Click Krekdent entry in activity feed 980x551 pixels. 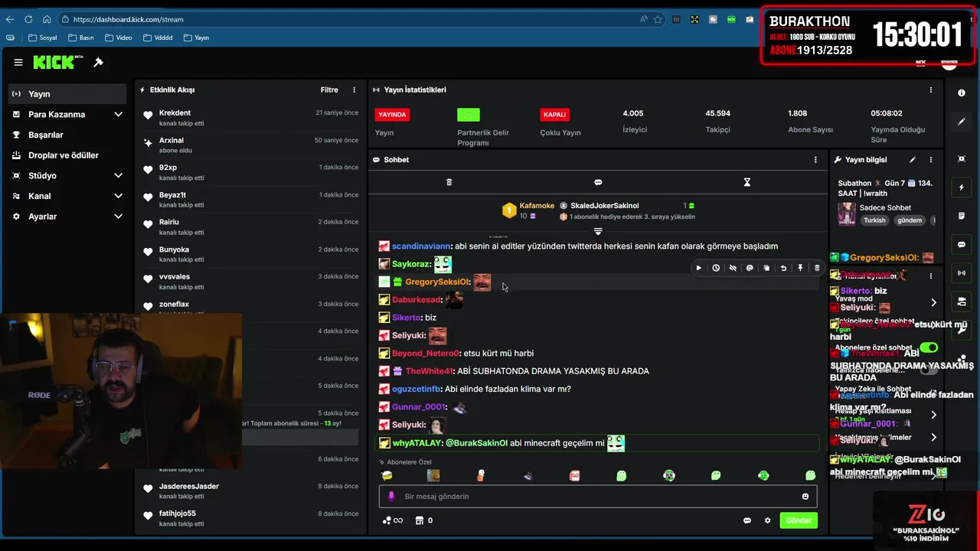(250, 118)
